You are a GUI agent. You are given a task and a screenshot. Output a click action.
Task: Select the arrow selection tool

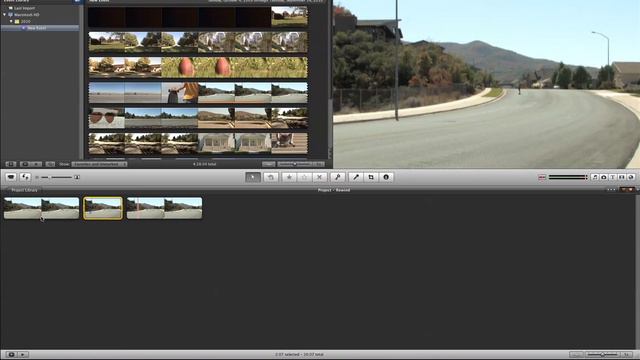(x=253, y=177)
